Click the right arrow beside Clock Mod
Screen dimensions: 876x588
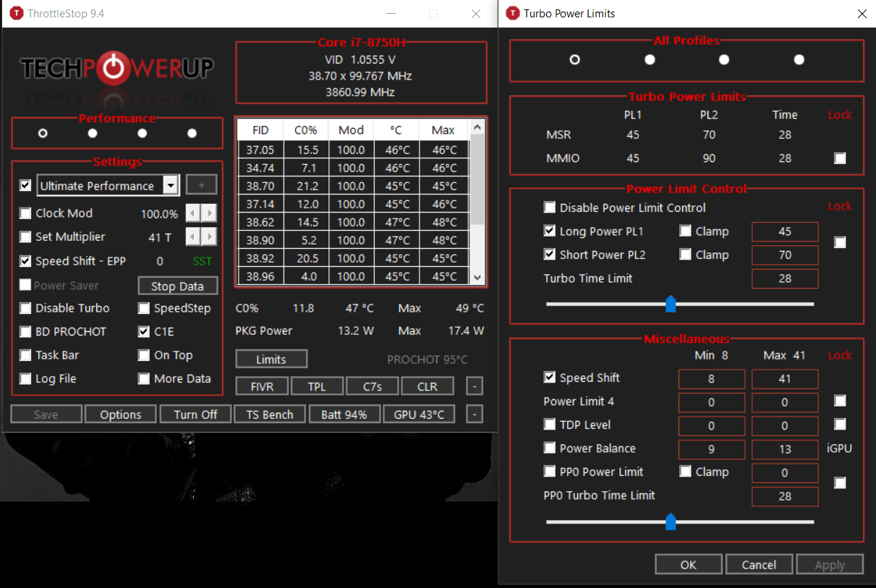point(210,213)
